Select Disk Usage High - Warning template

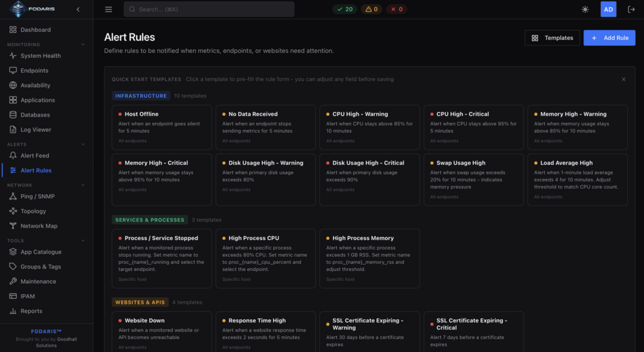pyautogui.click(x=265, y=180)
